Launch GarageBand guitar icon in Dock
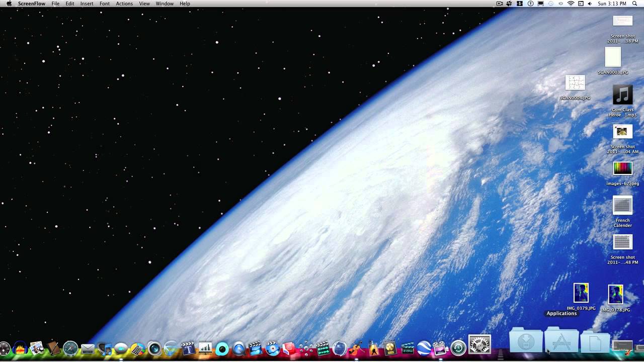644x362 pixels. [356, 348]
